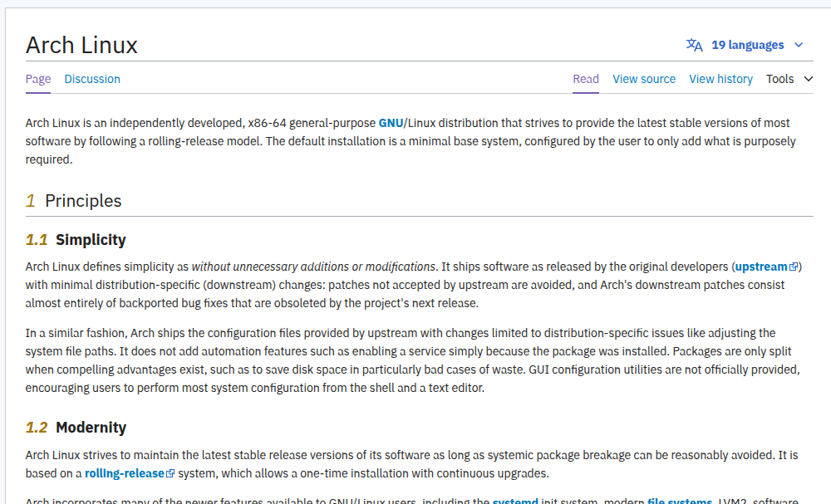
Task: Click the external-link icon after rolling-release
Action: pyautogui.click(x=170, y=474)
